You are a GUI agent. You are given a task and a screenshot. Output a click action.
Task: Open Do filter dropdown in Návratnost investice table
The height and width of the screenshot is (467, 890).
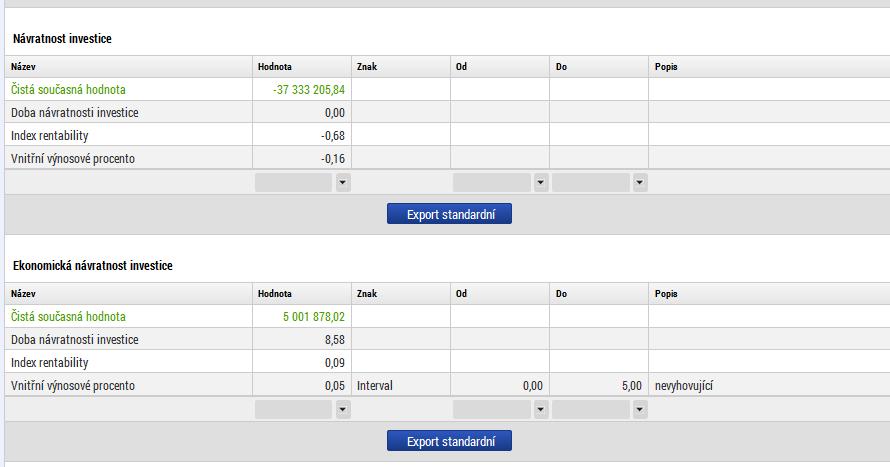coord(640,183)
